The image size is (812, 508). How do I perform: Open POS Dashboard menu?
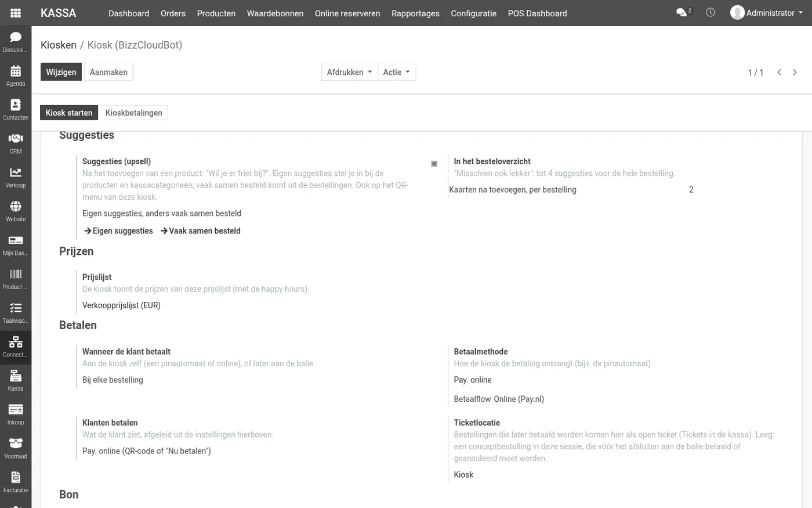pyautogui.click(x=538, y=13)
